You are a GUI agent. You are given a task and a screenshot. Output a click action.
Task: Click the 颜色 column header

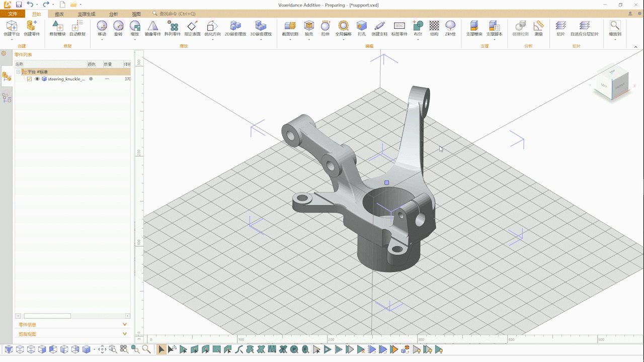[95, 64]
